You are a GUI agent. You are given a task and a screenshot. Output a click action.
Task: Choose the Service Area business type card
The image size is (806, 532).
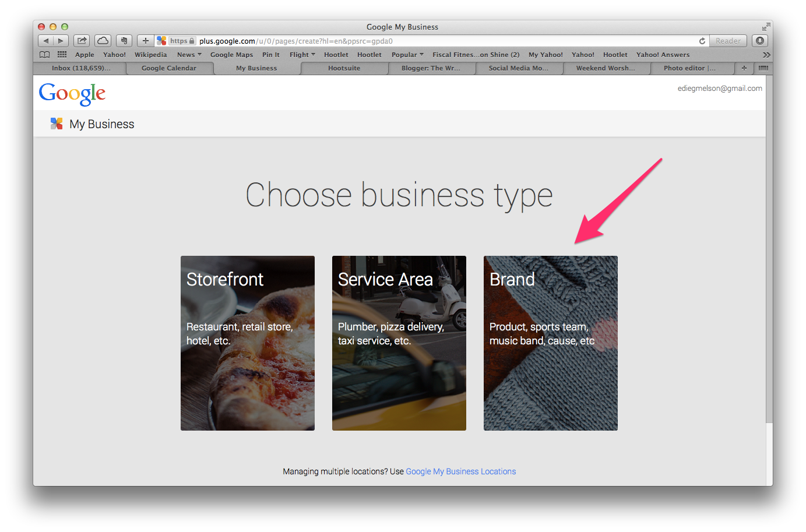[399, 343]
